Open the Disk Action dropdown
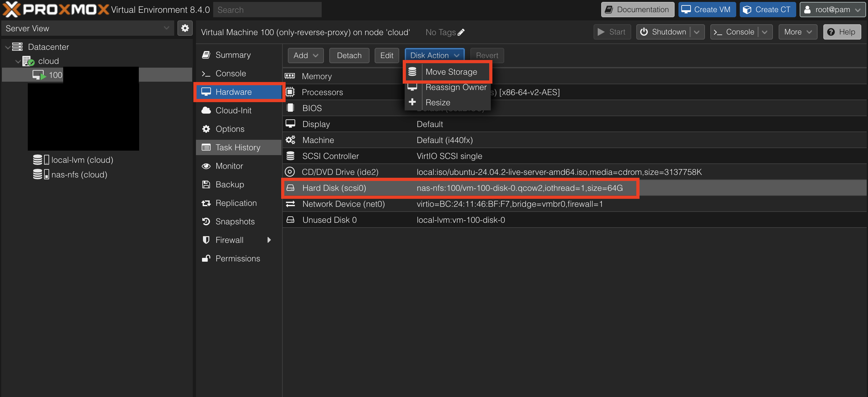The height and width of the screenshot is (397, 868). [434, 55]
